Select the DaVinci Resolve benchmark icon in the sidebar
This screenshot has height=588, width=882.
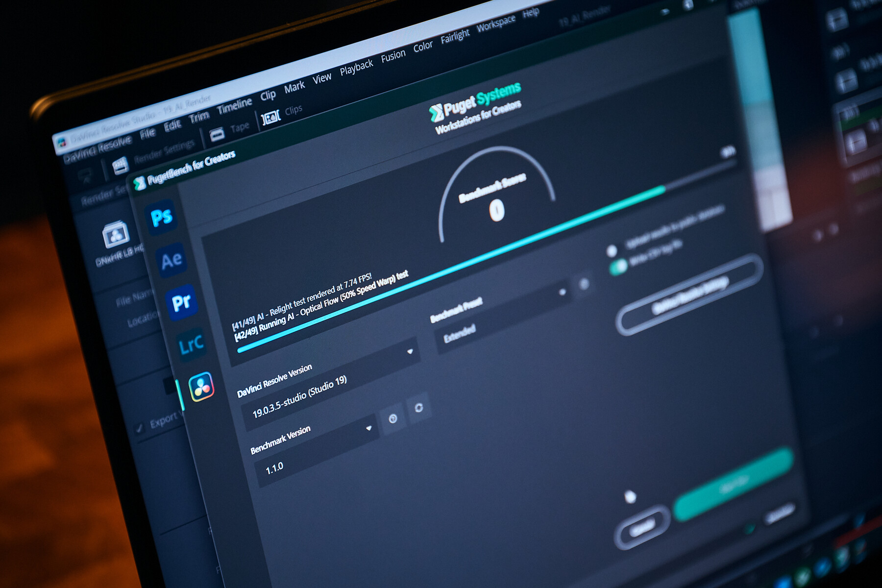[201, 387]
